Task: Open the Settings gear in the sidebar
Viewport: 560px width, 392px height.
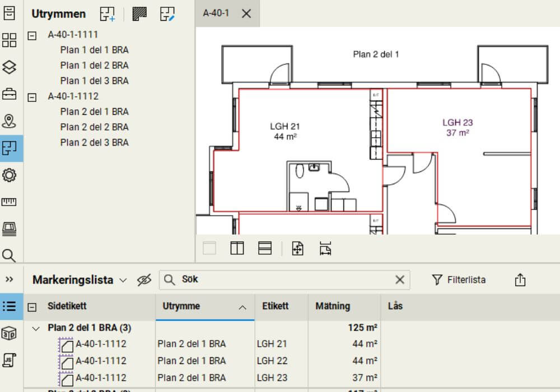Action: pyautogui.click(x=10, y=175)
